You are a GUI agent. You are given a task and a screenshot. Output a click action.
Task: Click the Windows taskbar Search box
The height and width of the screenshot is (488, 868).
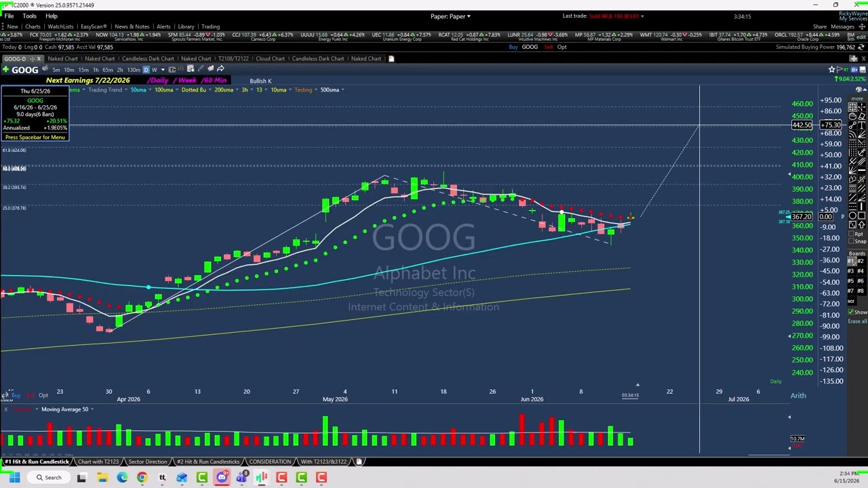tap(47, 478)
